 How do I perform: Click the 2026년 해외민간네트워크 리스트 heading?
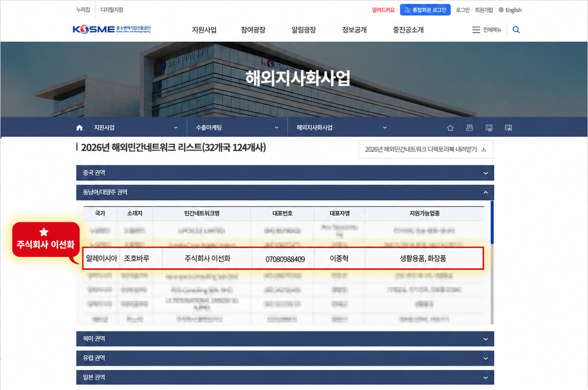coord(173,148)
